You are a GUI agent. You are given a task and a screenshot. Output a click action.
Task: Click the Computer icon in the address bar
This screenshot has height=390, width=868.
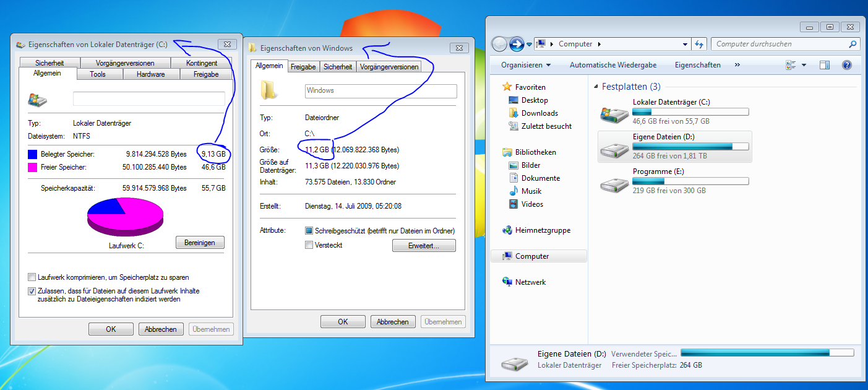pyautogui.click(x=541, y=44)
